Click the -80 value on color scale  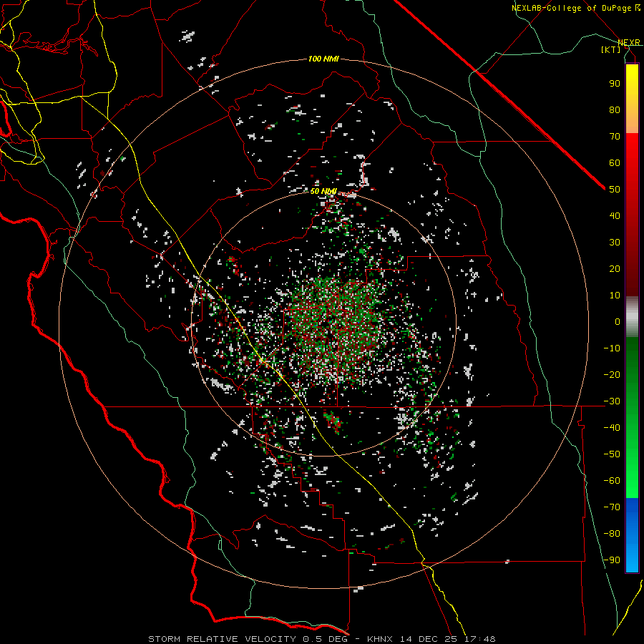point(612,534)
